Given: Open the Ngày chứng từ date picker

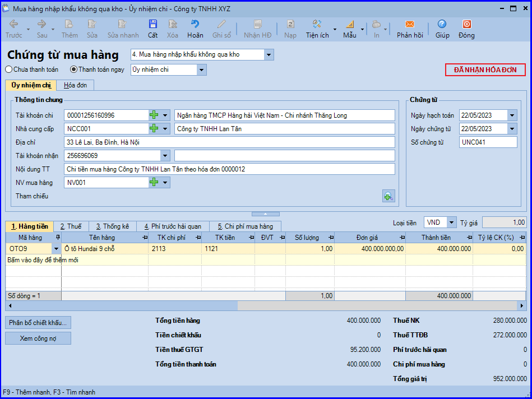Looking at the screenshot, I should [x=512, y=128].
